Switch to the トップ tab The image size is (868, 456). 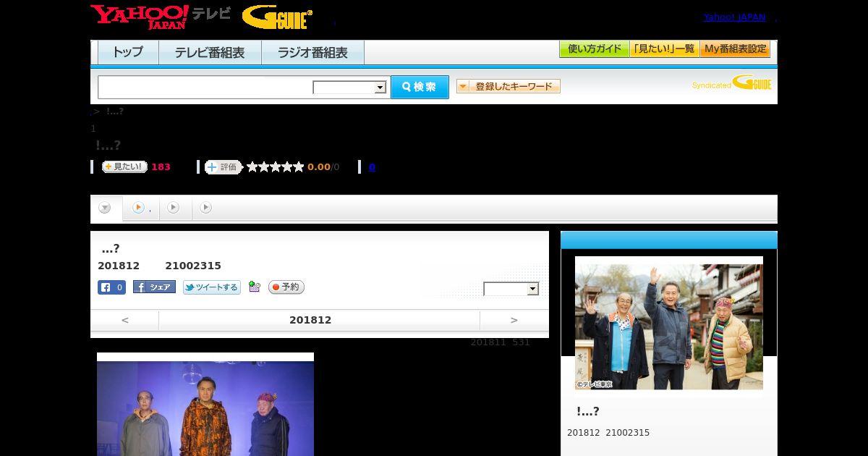tap(128, 53)
